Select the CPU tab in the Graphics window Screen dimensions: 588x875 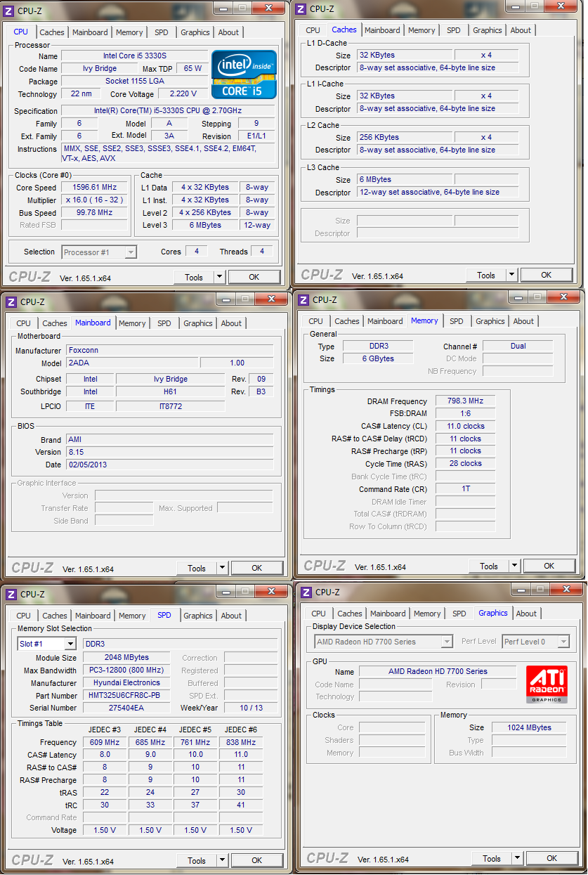coord(318,614)
